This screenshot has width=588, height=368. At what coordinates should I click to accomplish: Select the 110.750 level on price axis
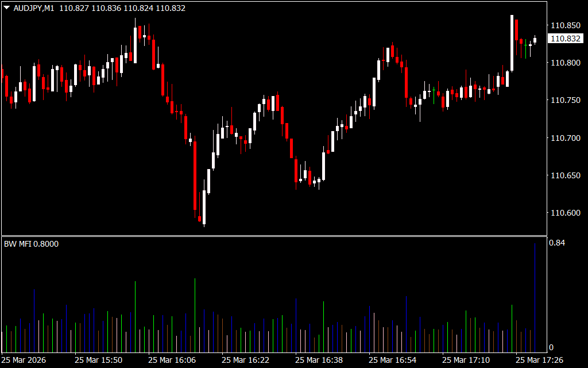pos(564,100)
